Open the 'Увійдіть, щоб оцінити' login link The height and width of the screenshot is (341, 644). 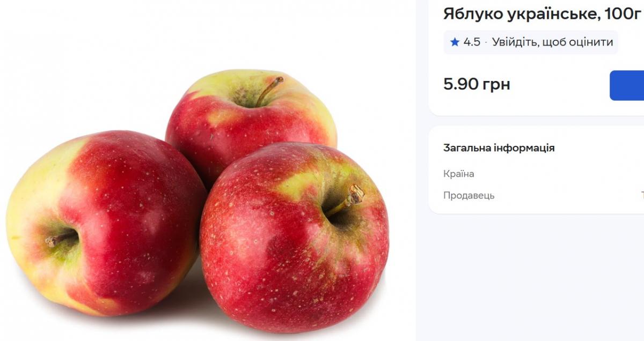click(x=552, y=42)
